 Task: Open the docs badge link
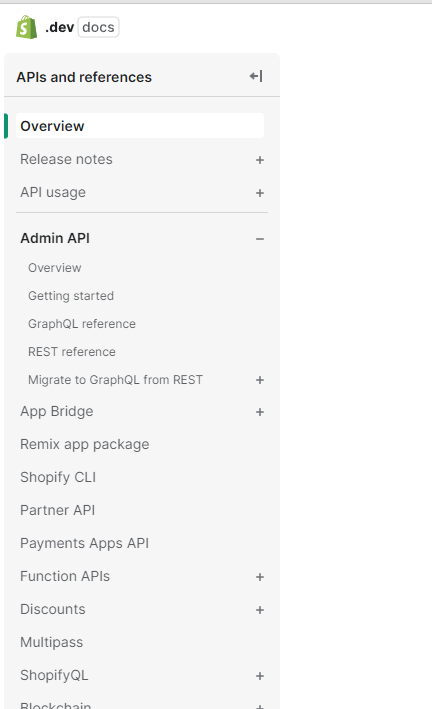tap(98, 27)
